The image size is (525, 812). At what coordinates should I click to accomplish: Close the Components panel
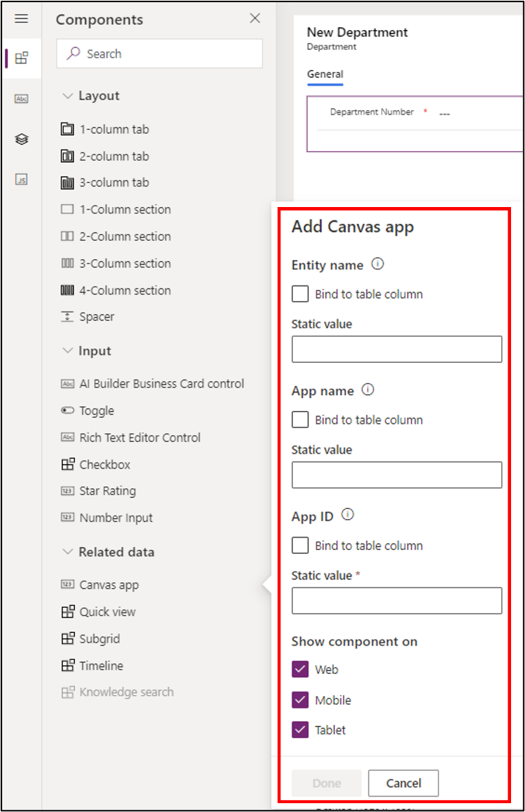tap(255, 18)
